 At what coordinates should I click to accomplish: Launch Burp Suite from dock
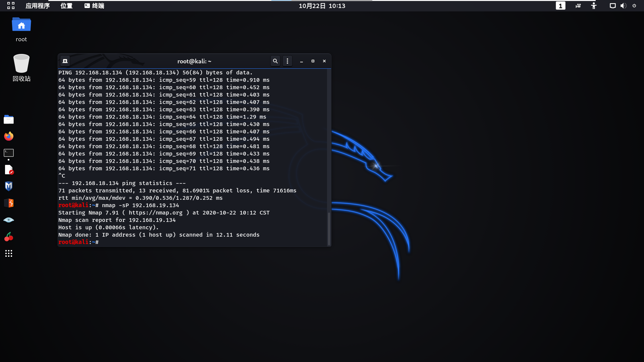[9, 203]
